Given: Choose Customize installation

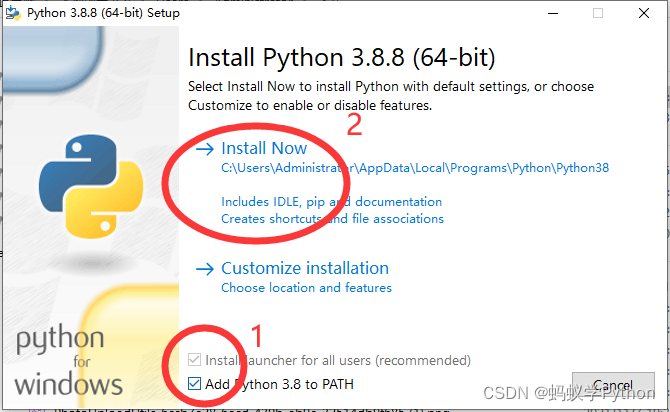Looking at the screenshot, I should (305, 268).
